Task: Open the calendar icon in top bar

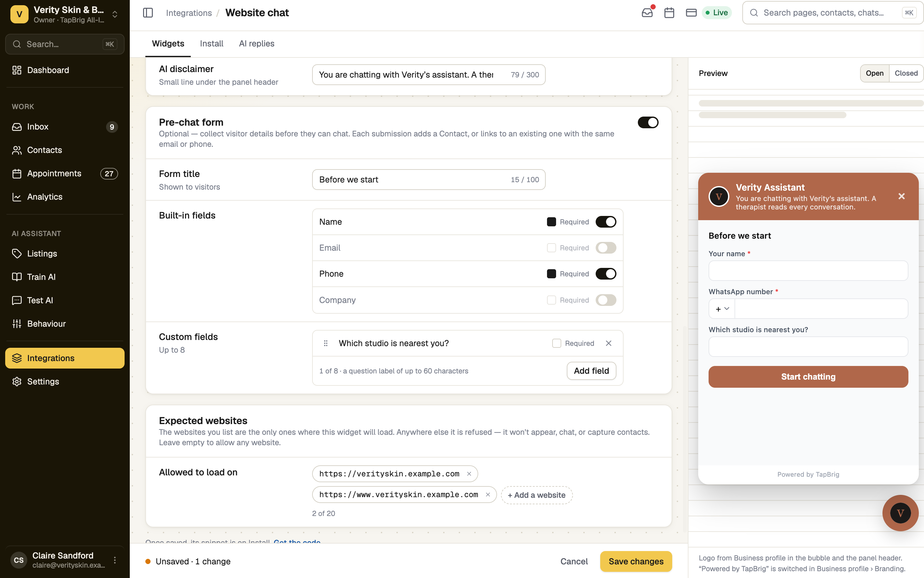Action: (x=669, y=13)
